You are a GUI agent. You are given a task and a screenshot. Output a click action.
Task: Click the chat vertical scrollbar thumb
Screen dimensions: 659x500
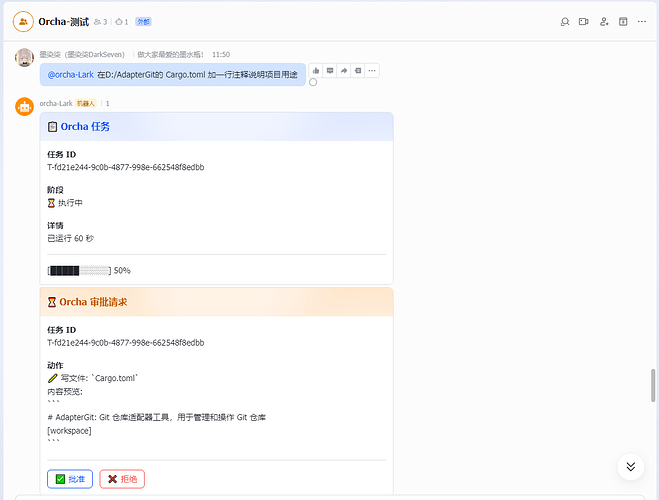coord(653,385)
